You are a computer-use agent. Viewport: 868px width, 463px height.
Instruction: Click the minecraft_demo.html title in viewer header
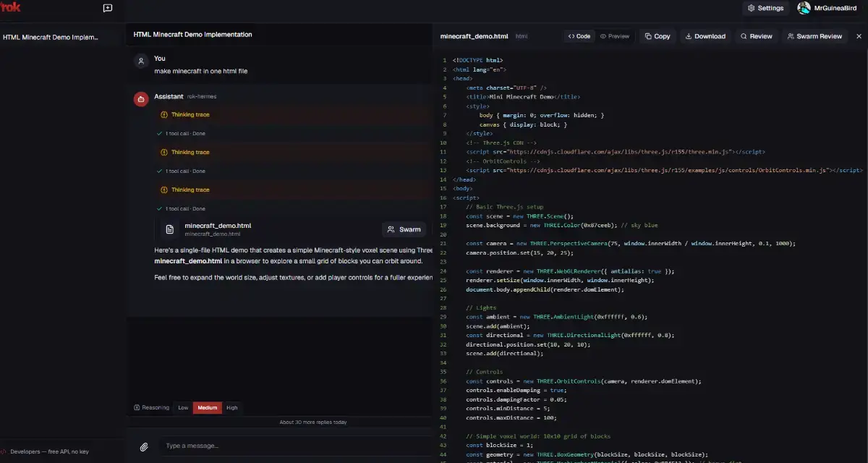(474, 36)
